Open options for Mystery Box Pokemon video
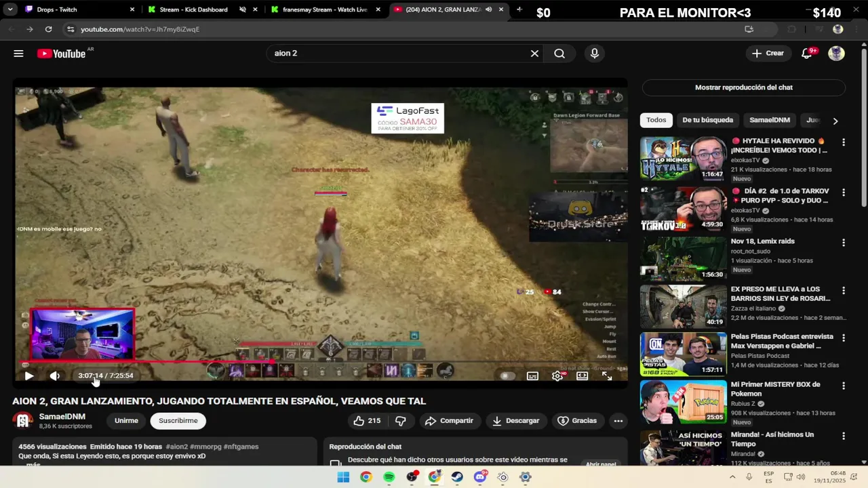The height and width of the screenshot is (488, 868). coord(844,386)
